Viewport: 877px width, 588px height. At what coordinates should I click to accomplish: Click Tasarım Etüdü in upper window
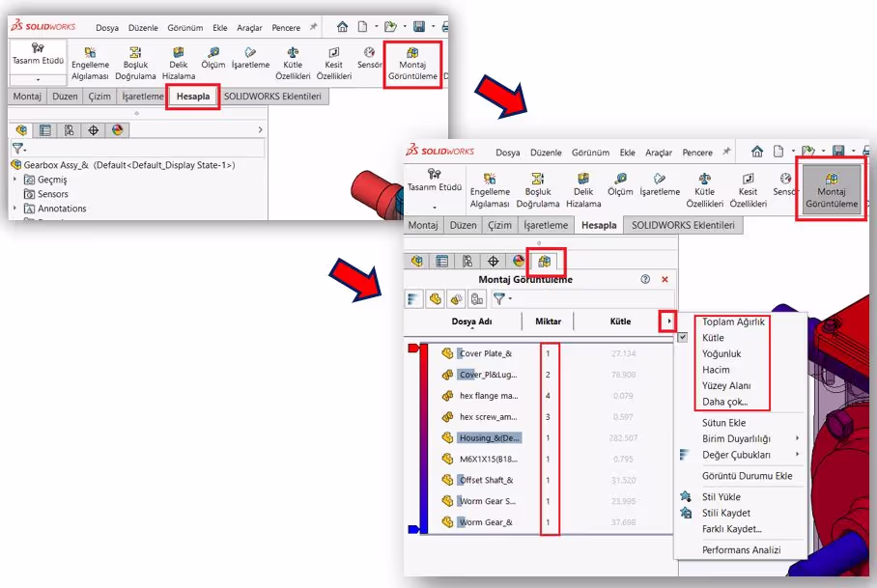click(38, 54)
